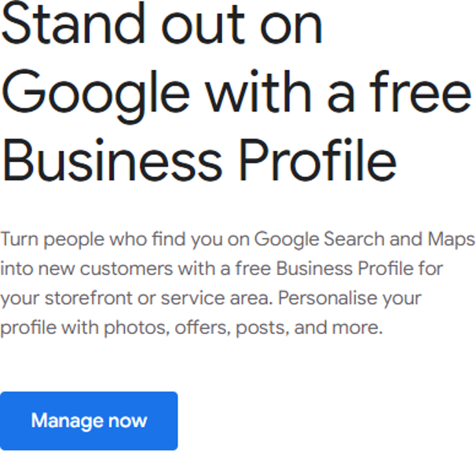The image size is (476, 452).
Task: Select the word "free" in the heading
Action: tap(420, 91)
